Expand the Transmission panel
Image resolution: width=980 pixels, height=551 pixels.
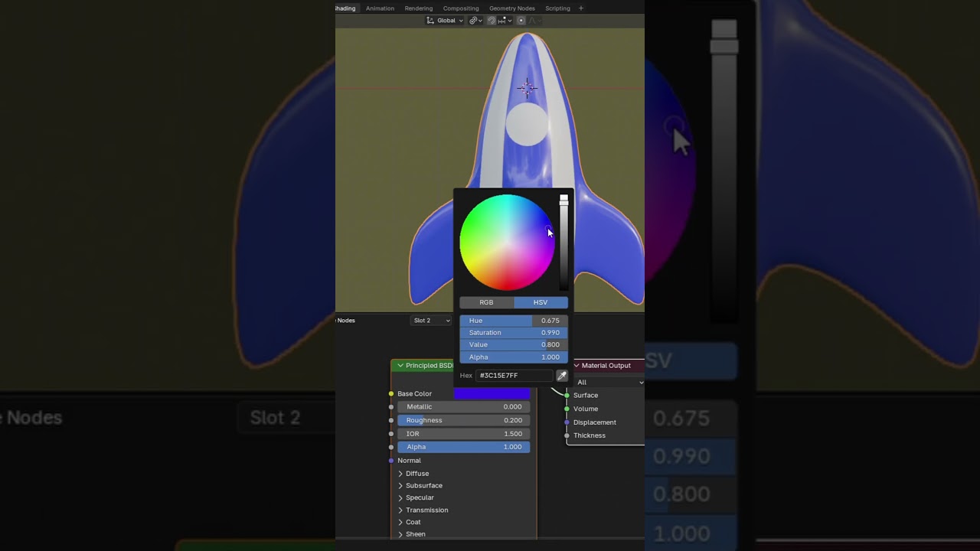(x=400, y=510)
